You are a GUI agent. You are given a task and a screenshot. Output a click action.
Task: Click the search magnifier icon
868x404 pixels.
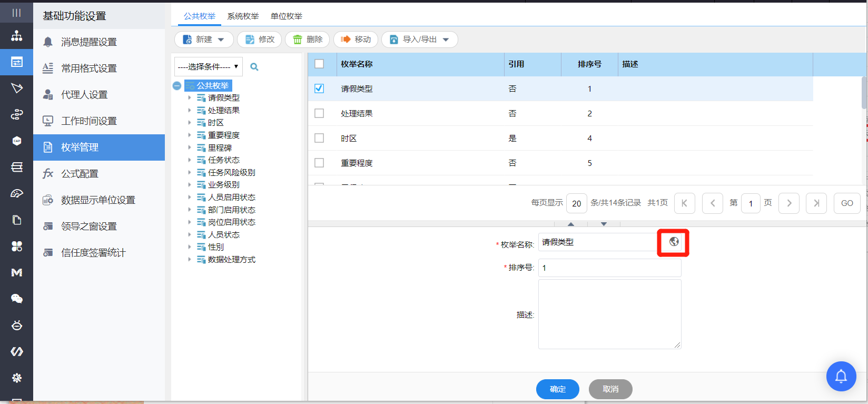pos(254,67)
